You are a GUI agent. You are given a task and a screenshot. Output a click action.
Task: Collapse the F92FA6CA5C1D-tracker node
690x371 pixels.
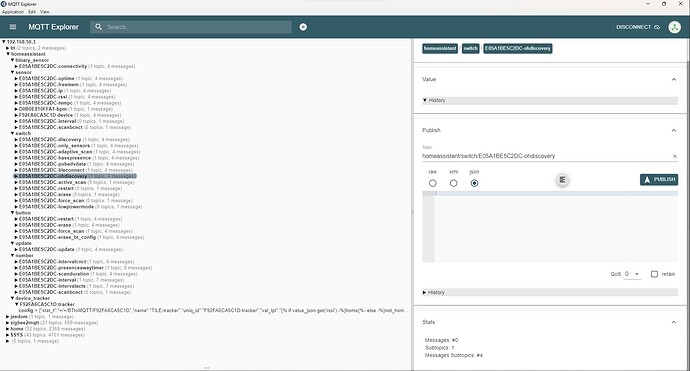pos(17,304)
